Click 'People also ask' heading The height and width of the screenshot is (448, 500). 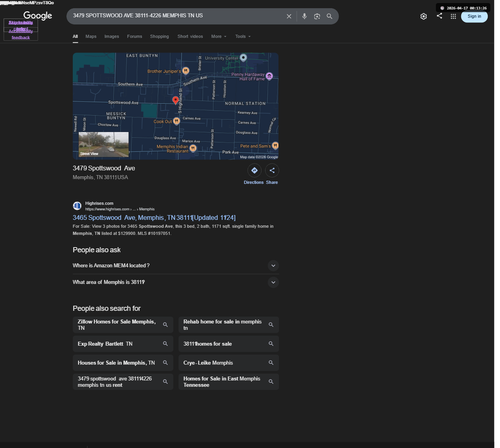pos(97,250)
